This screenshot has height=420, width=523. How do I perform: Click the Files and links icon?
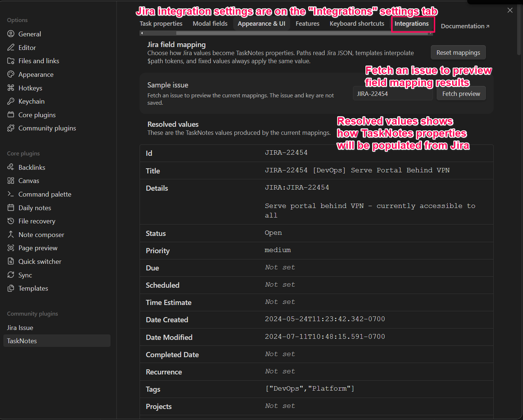click(11, 61)
